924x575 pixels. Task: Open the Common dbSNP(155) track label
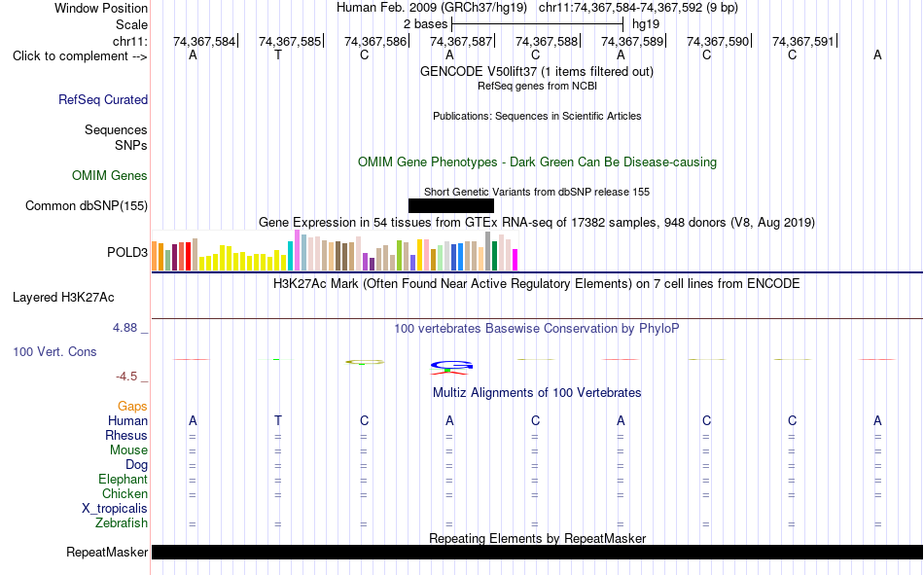click(x=87, y=206)
